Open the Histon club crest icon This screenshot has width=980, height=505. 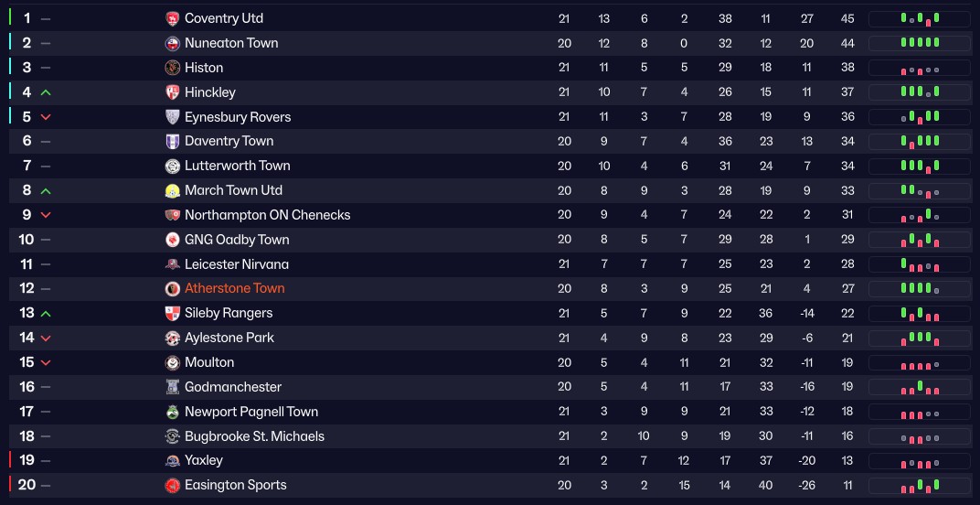(x=173, y=68)
